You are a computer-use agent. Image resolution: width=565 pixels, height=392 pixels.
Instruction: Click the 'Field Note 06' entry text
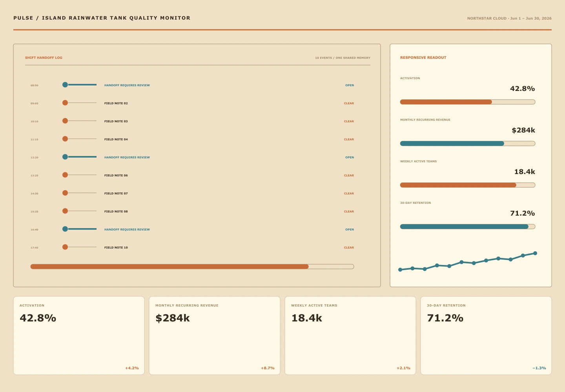(x=116, y=175)
